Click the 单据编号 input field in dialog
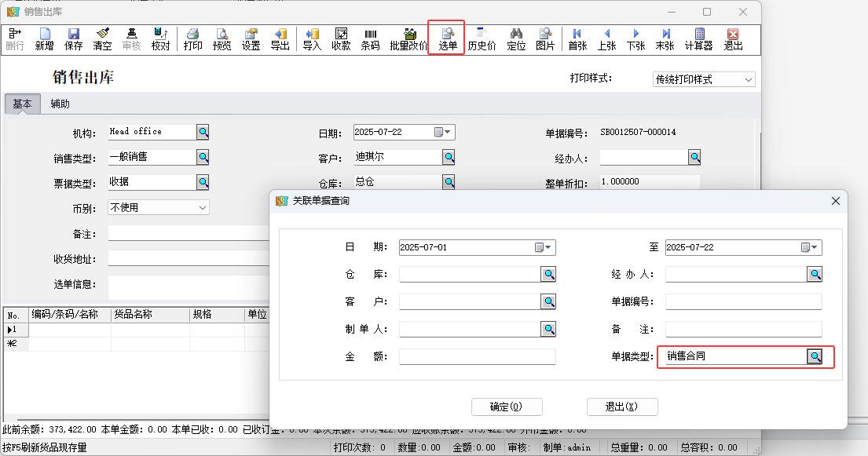Screen dimensions: 868x456 tap(743, 302)
